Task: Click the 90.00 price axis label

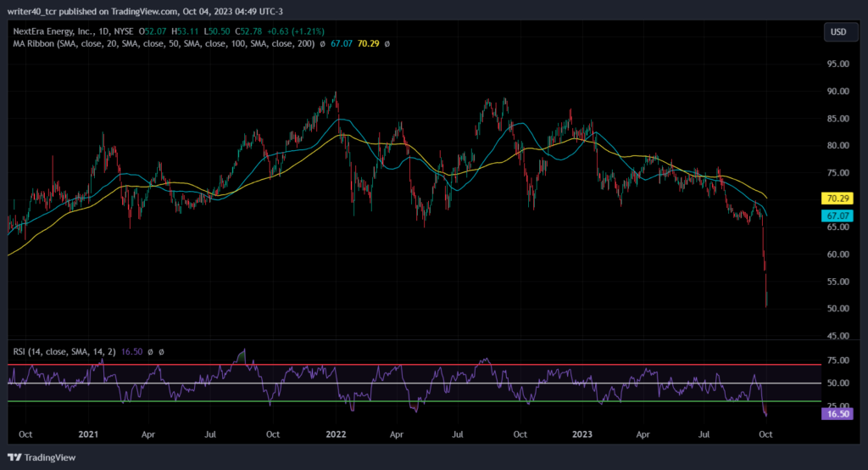Action: 838,91
